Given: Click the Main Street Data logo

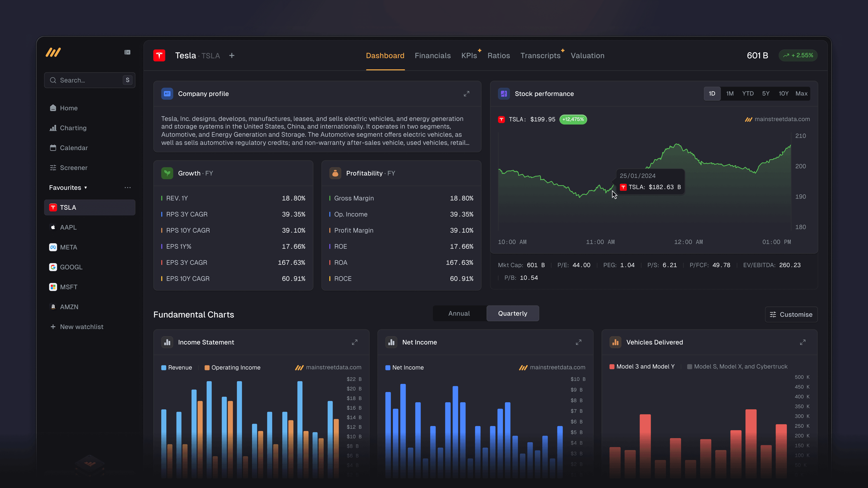Looking at the screenshot, I should click(x=53, y=52).
